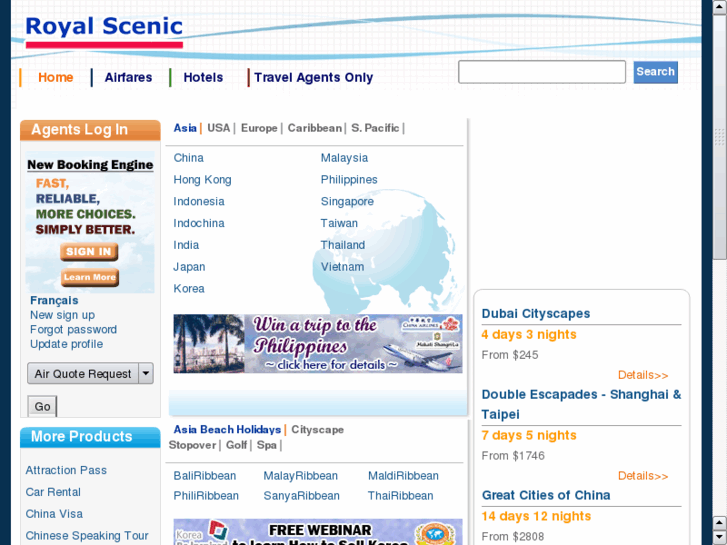Open the Hong Kong destination link
The image size is (727, 545).
pyautogui.click(x=202, y=180)
